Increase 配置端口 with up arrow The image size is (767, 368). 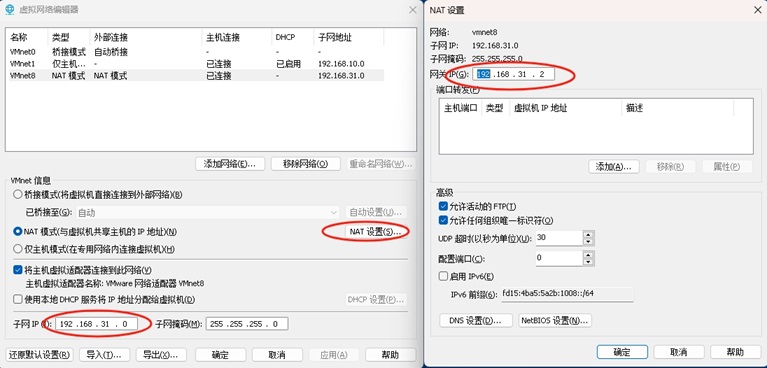[588, 254]
